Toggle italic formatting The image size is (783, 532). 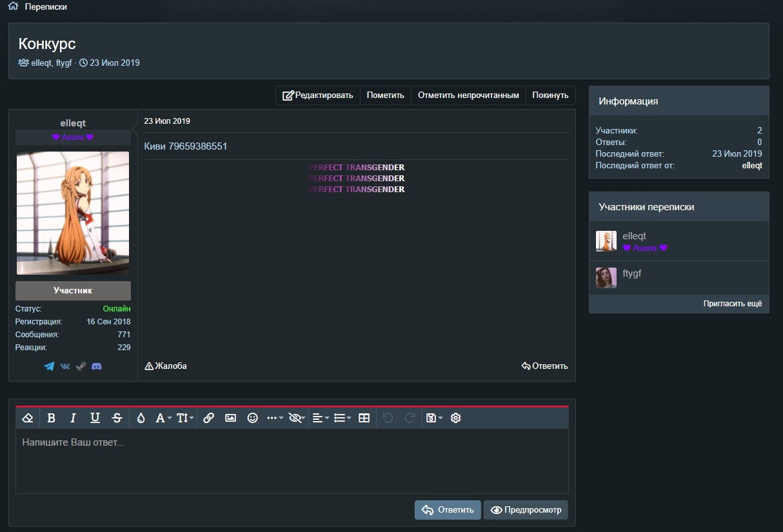point(73,418)
